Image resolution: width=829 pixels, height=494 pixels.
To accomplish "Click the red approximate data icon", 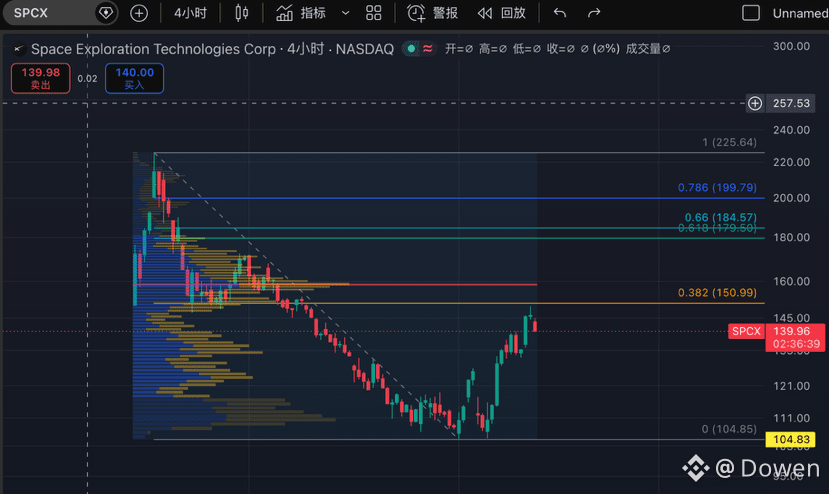I will (x=427, y=49).
